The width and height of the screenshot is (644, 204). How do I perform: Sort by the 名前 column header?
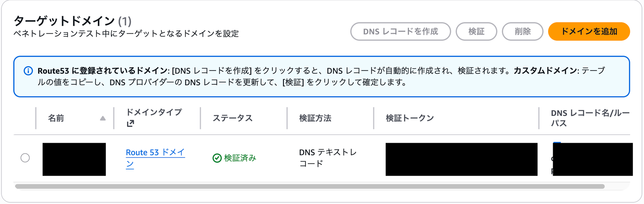(x=56, y=118)
